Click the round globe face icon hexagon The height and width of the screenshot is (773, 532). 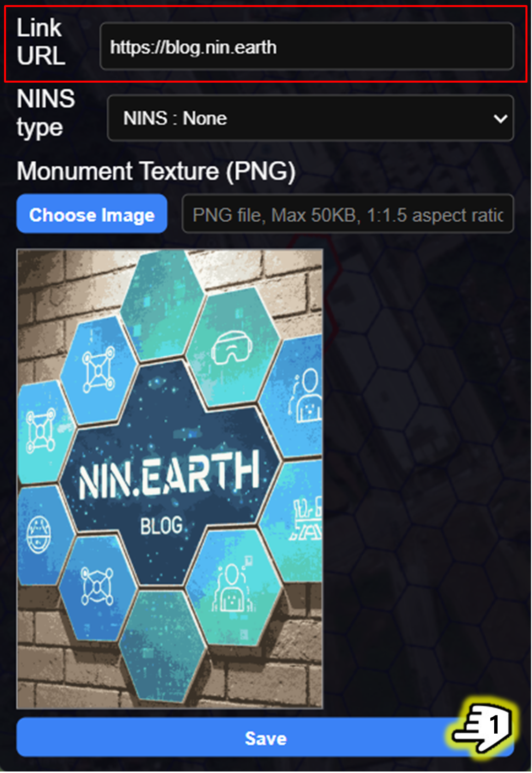38,535
